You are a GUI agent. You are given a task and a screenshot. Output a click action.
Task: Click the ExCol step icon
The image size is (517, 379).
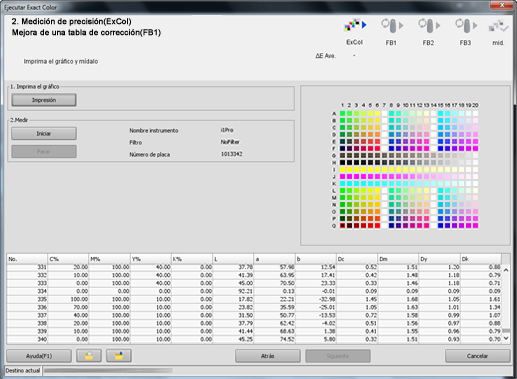click(355, 25)
